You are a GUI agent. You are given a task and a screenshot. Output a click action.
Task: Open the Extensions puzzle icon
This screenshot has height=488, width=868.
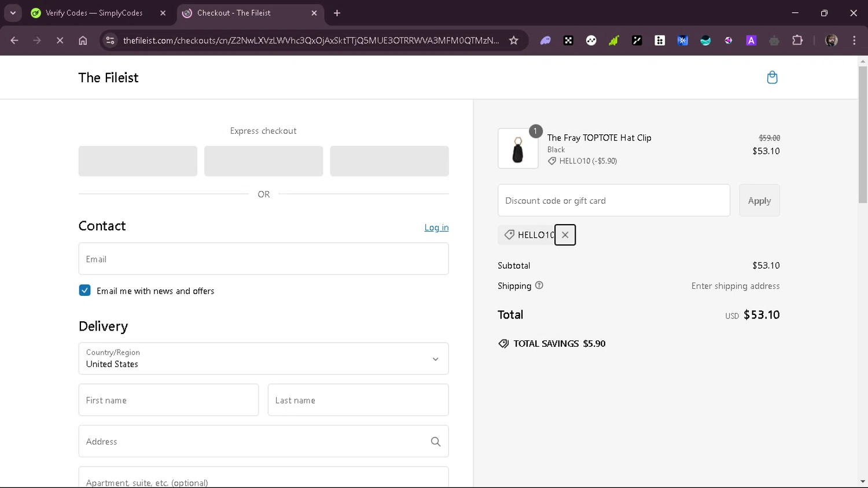point(797,41)
